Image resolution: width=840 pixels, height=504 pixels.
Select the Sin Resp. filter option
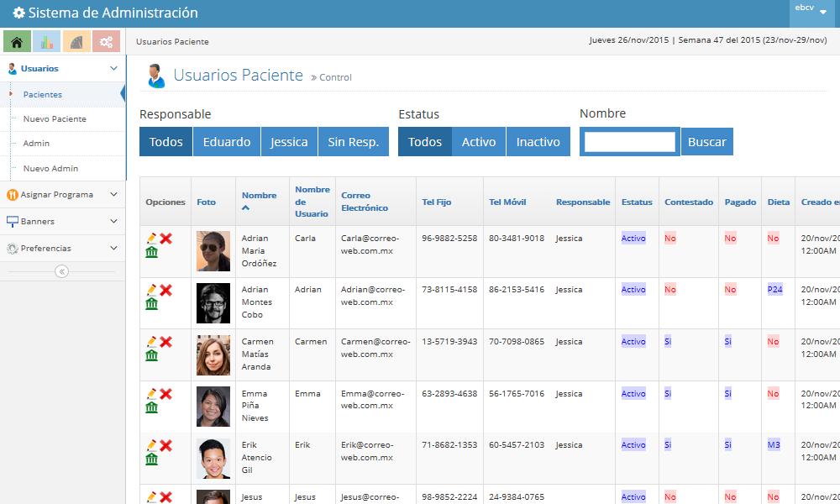click(353, 142)
